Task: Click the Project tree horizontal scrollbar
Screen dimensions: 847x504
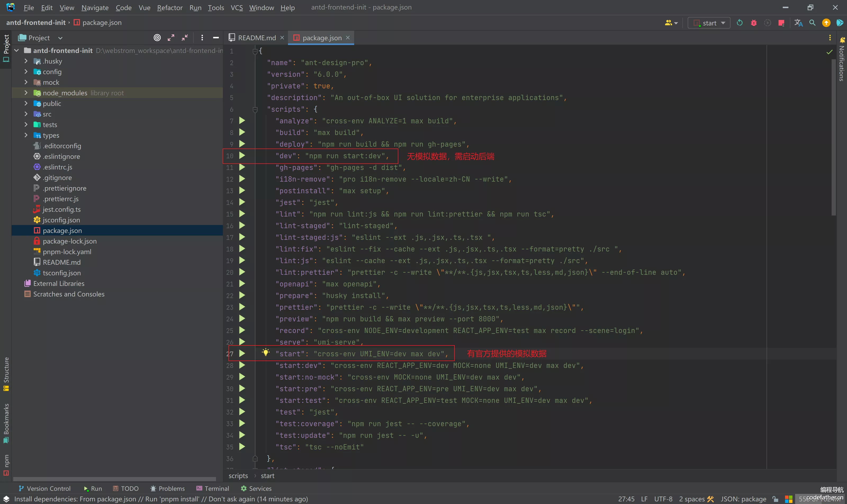Action: (114, 479)
